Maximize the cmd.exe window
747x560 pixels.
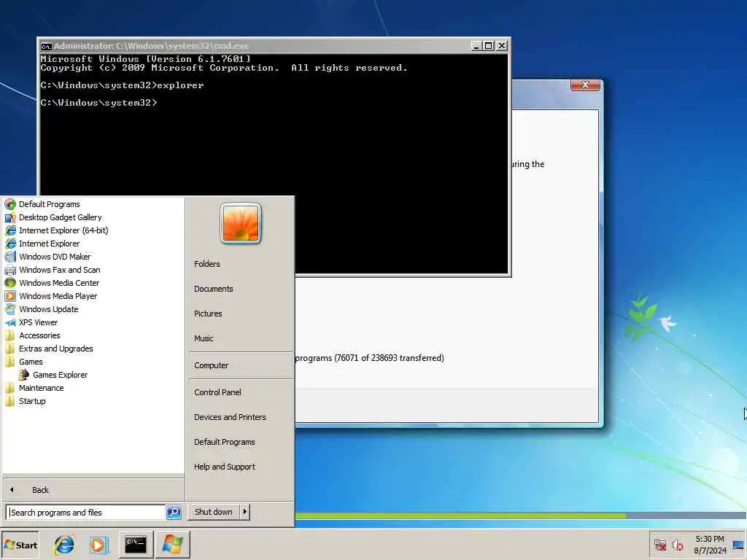(x=488, y=46)
